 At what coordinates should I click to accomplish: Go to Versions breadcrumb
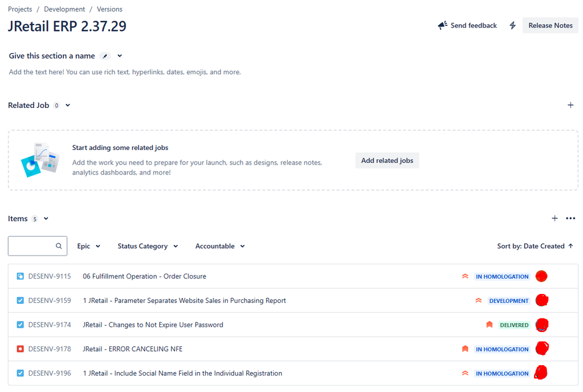(x=109, y=9)
